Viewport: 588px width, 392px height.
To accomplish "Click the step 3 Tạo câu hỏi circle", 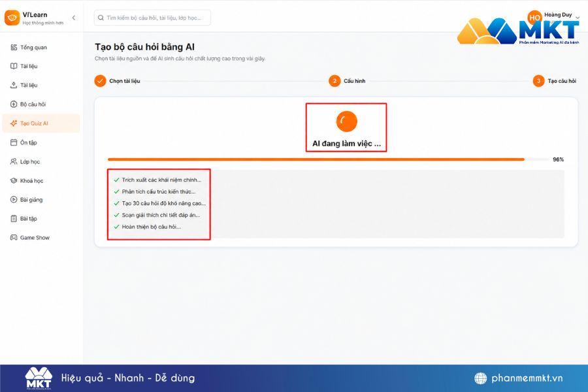I will coord(538,81).
